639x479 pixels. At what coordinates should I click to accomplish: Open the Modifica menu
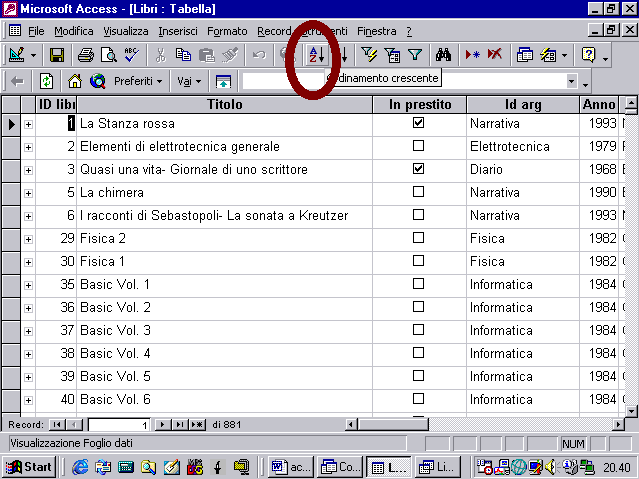[74, 31]
